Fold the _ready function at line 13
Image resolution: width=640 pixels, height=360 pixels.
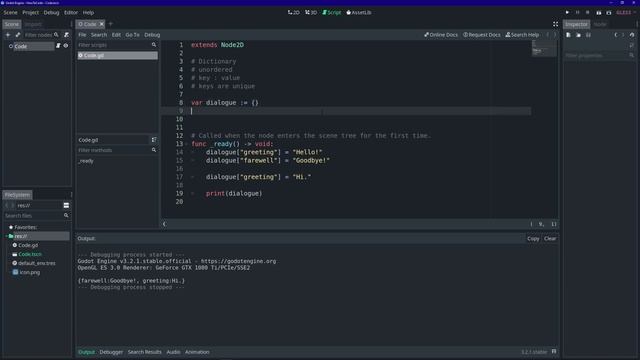(x=187, y=144)
